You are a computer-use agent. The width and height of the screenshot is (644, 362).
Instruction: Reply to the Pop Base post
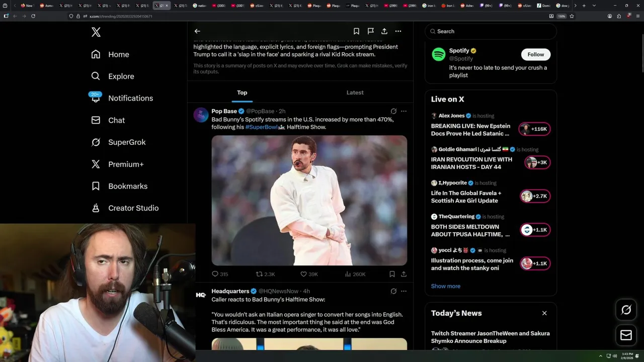point(220,274)
